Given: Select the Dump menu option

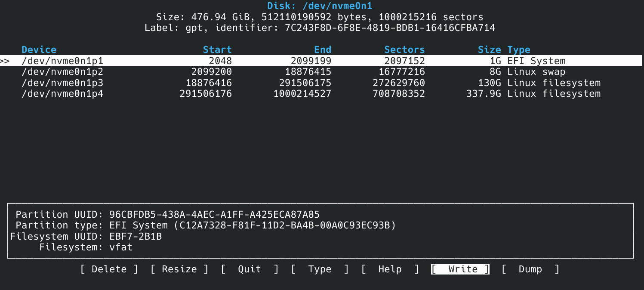Looking at the screenshot, I should (530, 269).
